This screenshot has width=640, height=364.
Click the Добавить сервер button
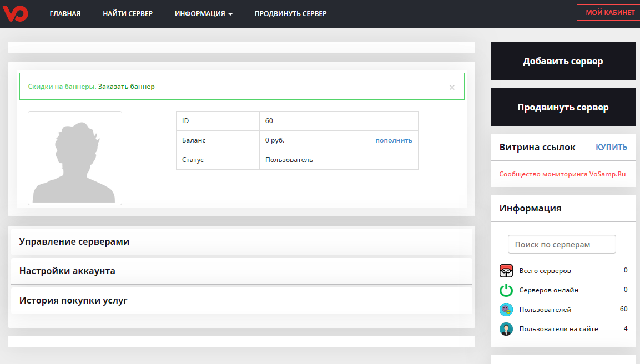[563, 62]
